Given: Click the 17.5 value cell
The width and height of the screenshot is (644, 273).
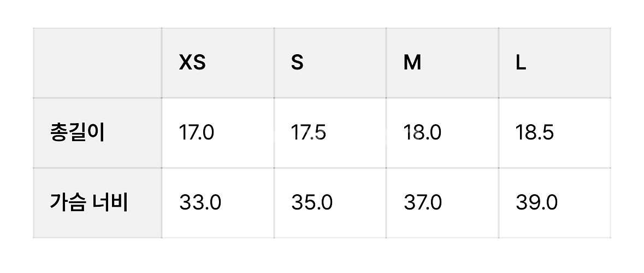Looking at the screenshot, I should (x=309, y=133).
